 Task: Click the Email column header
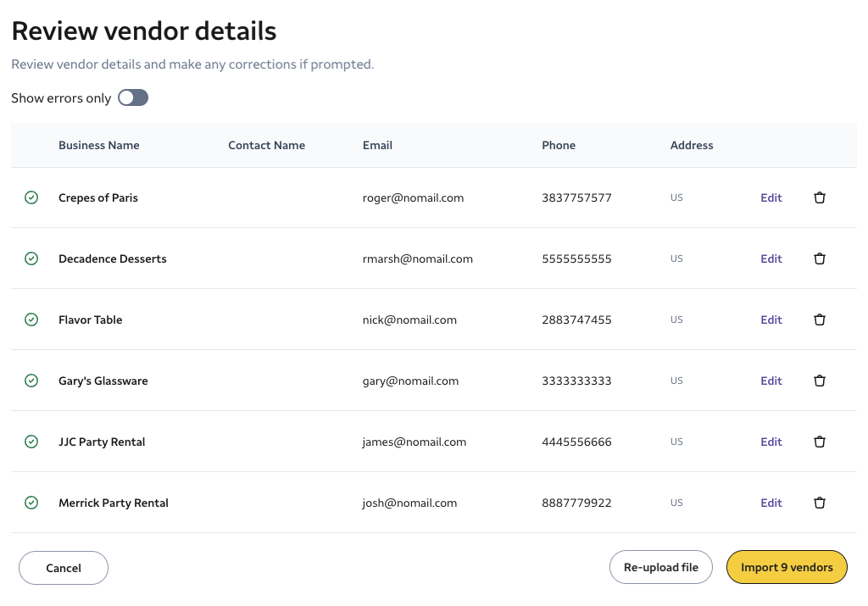pos(377,145)
